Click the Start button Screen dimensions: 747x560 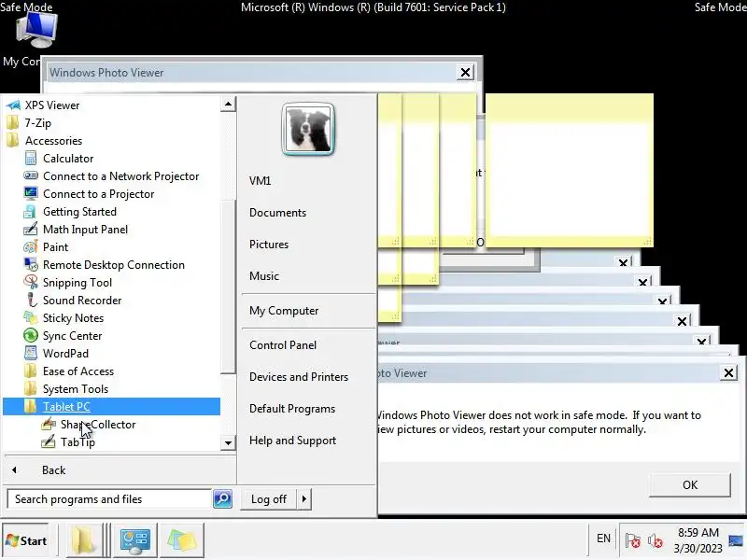(26, 540)
